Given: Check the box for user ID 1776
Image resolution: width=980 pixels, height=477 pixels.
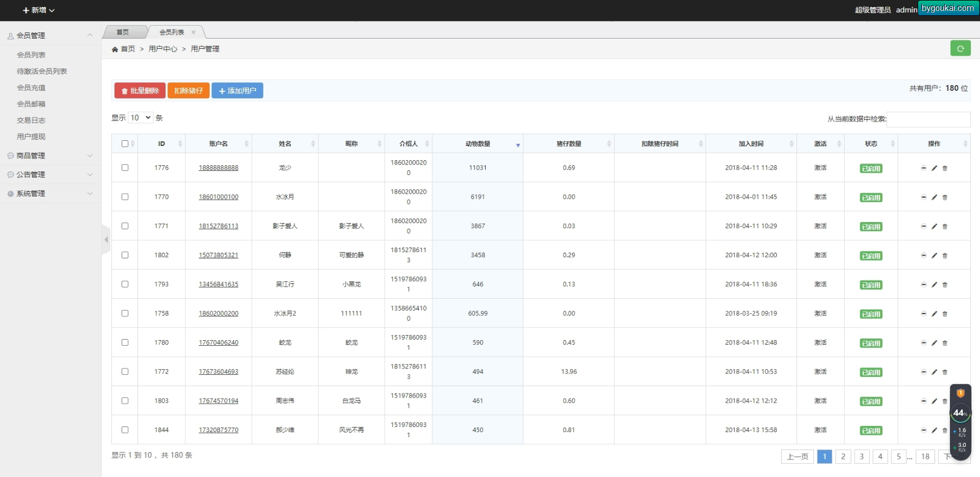Looking at the screenshot, I should [125, 168].
